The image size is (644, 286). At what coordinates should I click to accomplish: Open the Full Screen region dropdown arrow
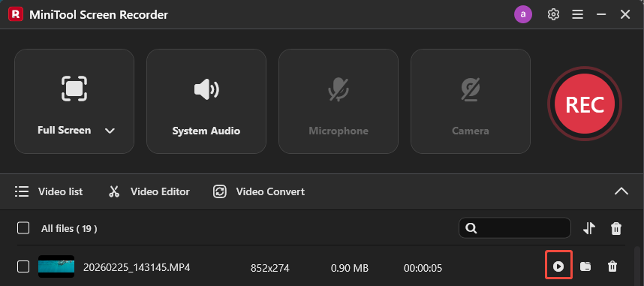coord(110,131)
